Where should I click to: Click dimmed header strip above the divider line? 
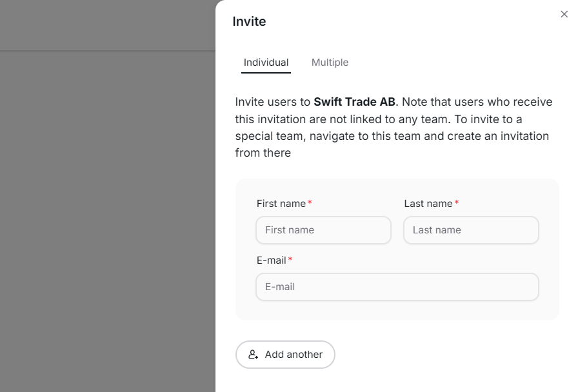click(x=108, y=25)
